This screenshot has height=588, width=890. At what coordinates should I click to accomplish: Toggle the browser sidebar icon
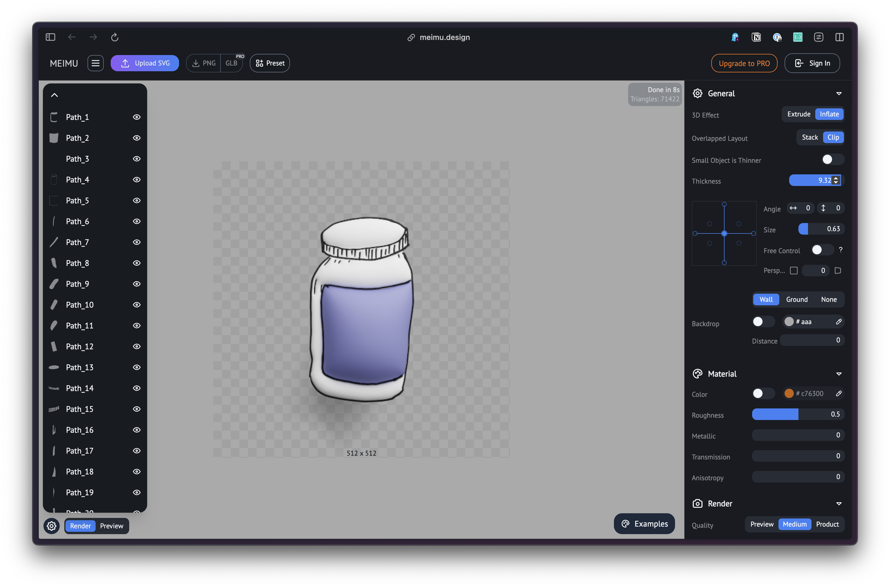coord(51,37)
